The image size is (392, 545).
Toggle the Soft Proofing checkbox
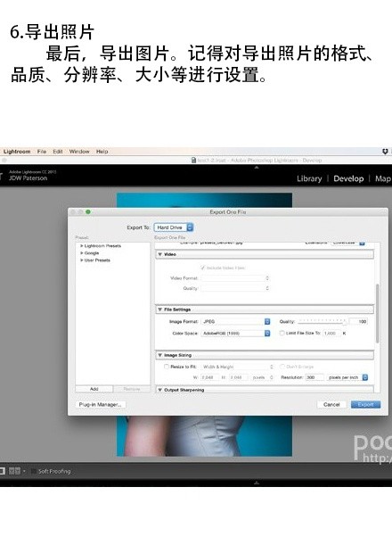[x=33, y=471]
